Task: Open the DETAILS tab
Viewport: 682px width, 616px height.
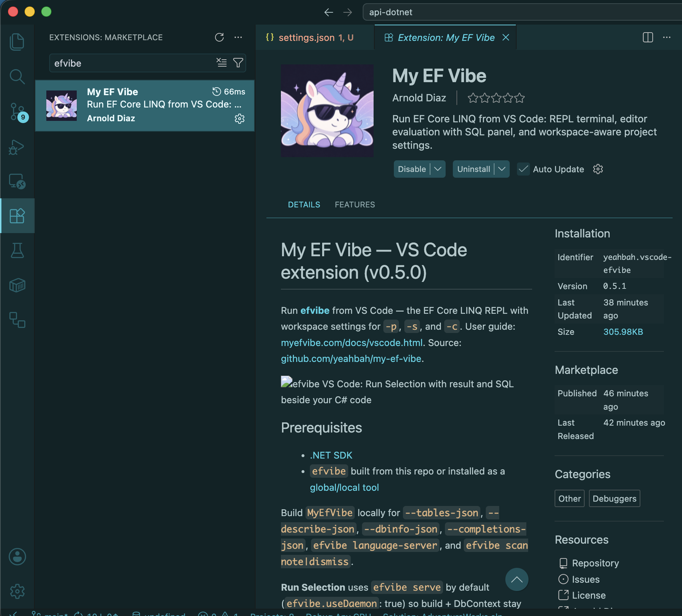Action: tap(304, 204)
